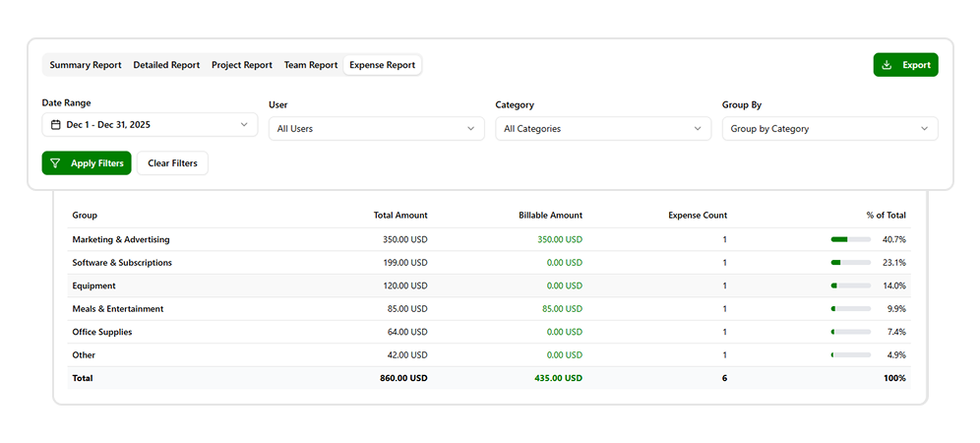Click the % of Total column header

[x=886, y=216]
